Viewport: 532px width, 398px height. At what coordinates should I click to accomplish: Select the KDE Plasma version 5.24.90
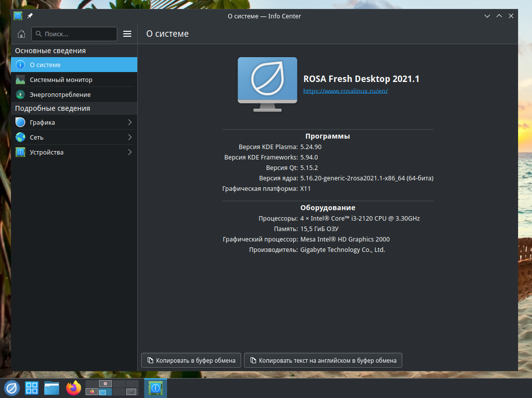point(311,147)
